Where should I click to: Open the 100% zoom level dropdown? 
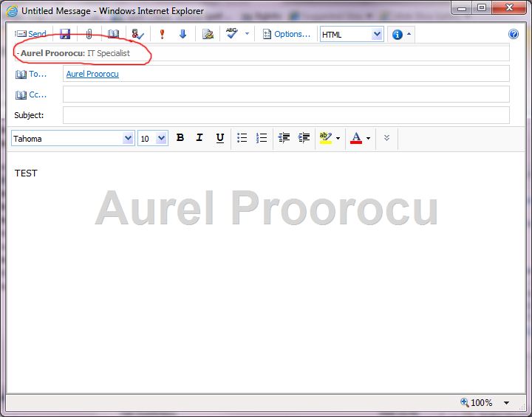(506, 403)
